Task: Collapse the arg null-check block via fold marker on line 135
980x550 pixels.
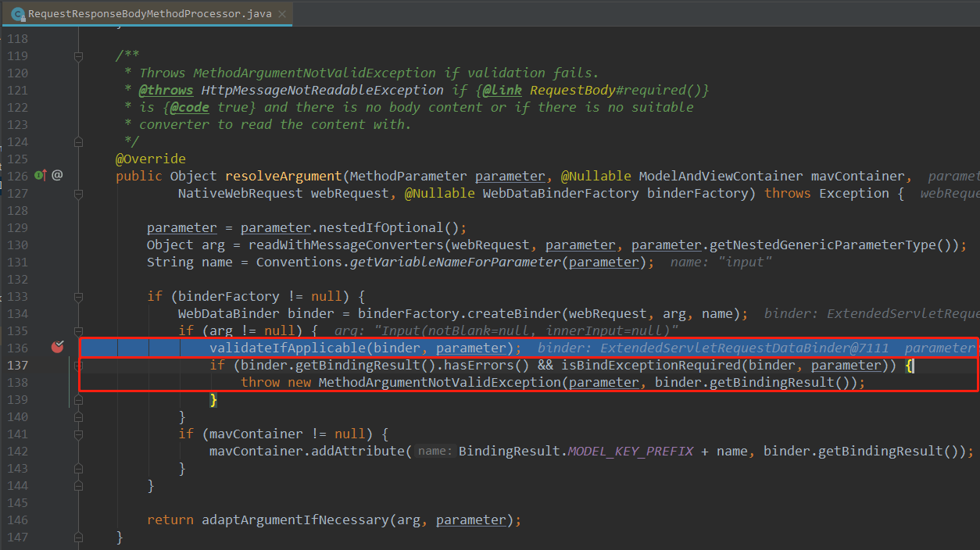Action: pyautogui.click(x=77, y=330)
